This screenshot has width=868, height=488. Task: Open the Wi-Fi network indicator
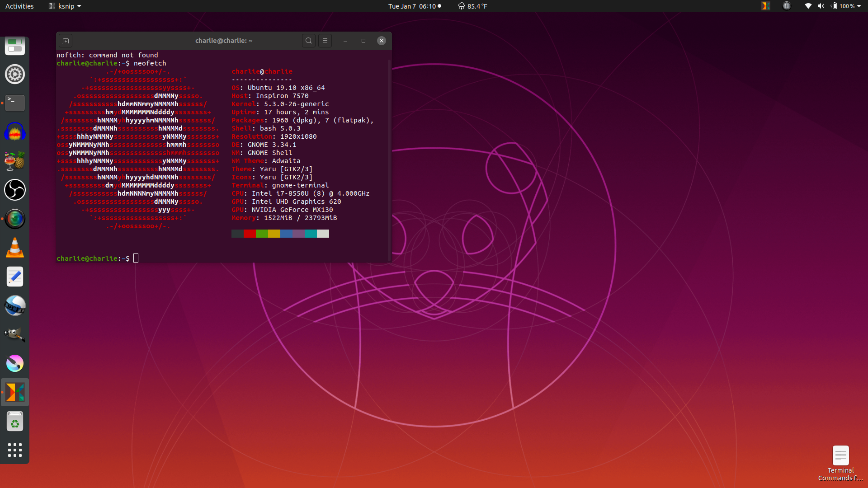click(x=808, y=6)
